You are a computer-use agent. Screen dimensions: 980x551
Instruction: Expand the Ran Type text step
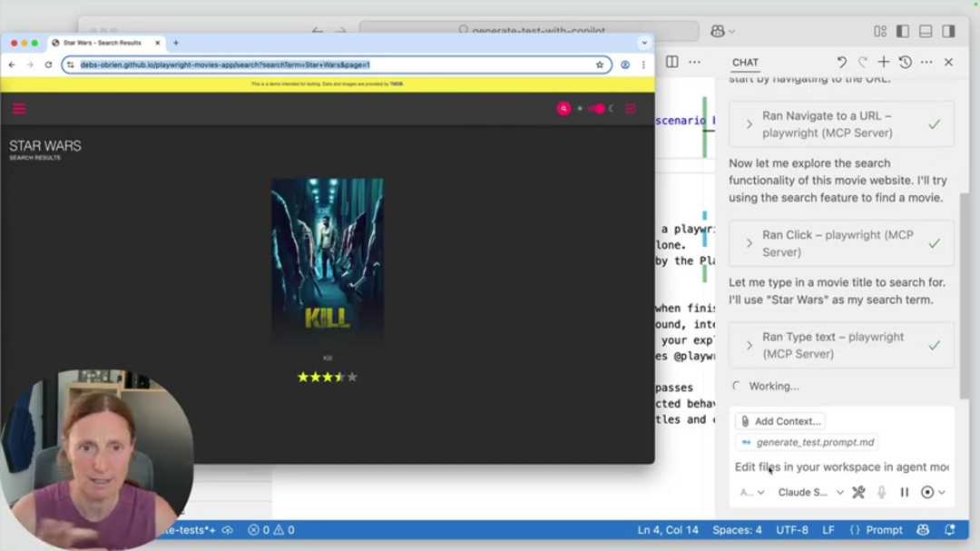750,346
